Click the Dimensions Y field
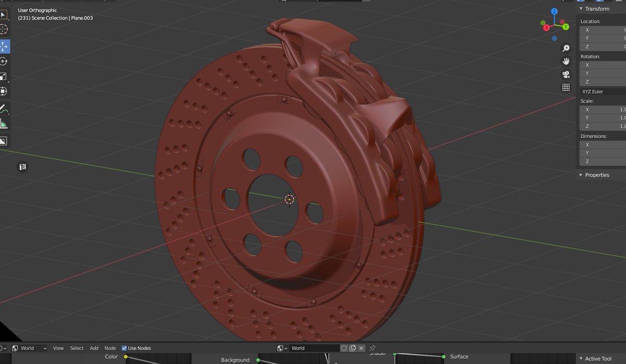Screen dimensions: 626x364 [603, 153]
